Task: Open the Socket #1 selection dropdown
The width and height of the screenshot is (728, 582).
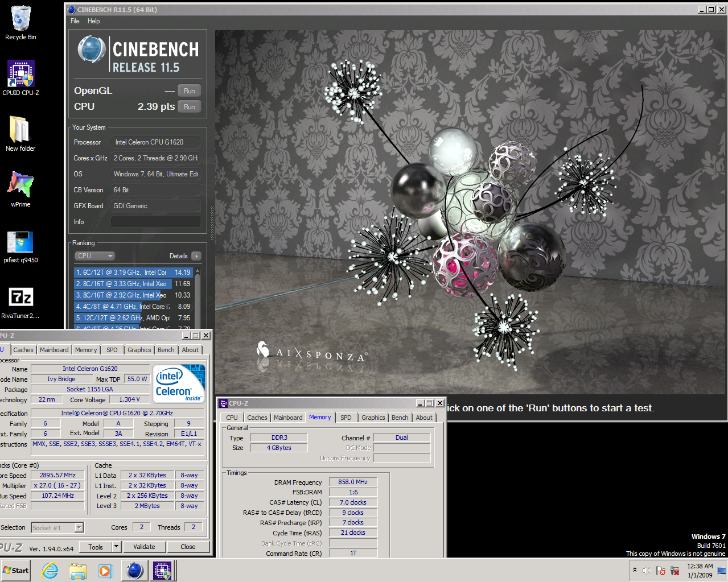Action: point(57,528)
